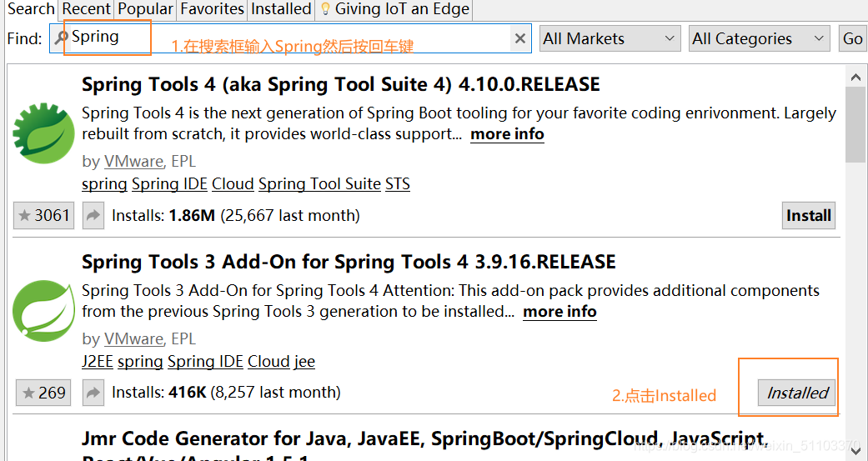Click the Installs 1.86M text
This screenshot has height=461, width=868.
(236, 215)
